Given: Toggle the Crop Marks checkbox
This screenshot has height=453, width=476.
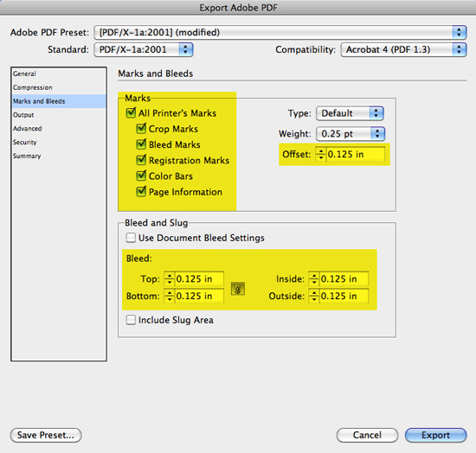Looking at the screenshot, I should 141,129.
